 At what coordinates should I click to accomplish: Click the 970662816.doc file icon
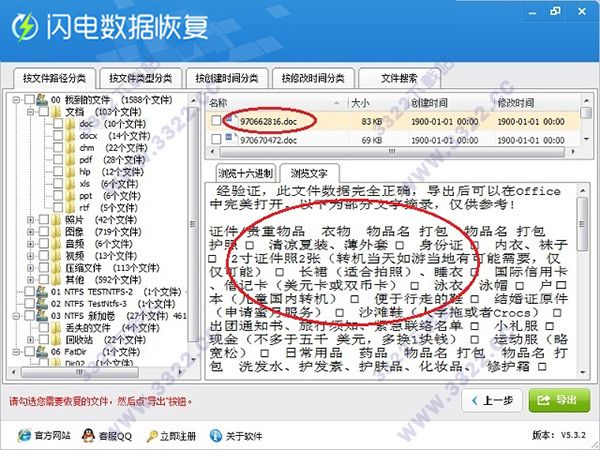click(230, 119)
